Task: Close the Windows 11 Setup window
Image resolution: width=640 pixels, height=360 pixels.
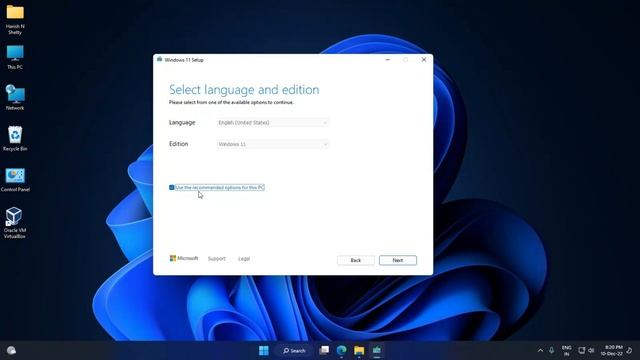Action: (x=424, y=60)
